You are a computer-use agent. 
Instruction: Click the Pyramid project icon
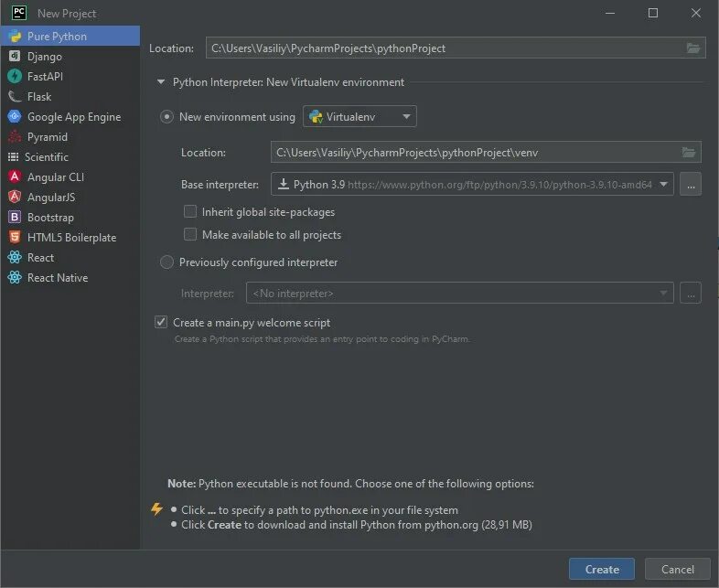click(x=15, y=136)
